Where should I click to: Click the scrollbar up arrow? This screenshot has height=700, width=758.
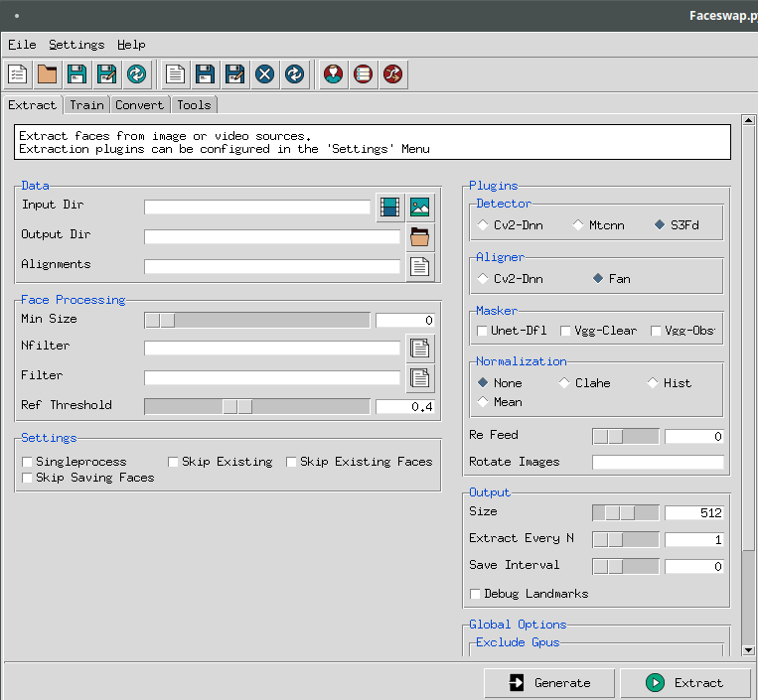[x=748, y=120]
